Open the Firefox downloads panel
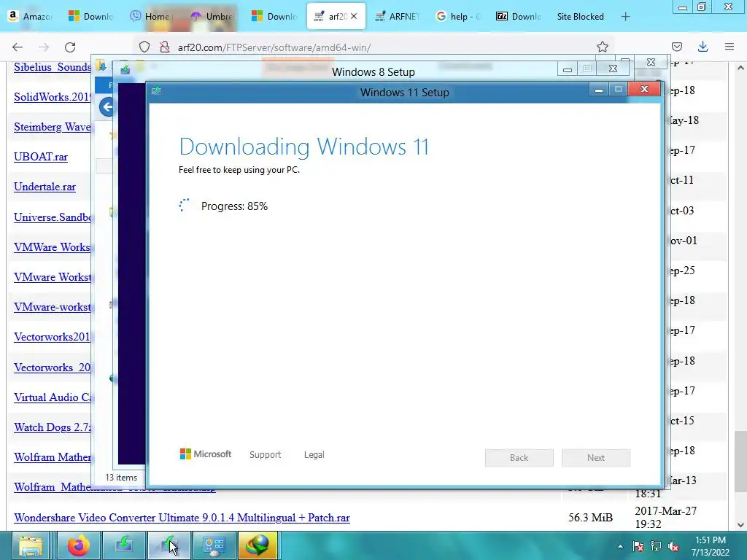The image size is (747, 560). [703, 47]
